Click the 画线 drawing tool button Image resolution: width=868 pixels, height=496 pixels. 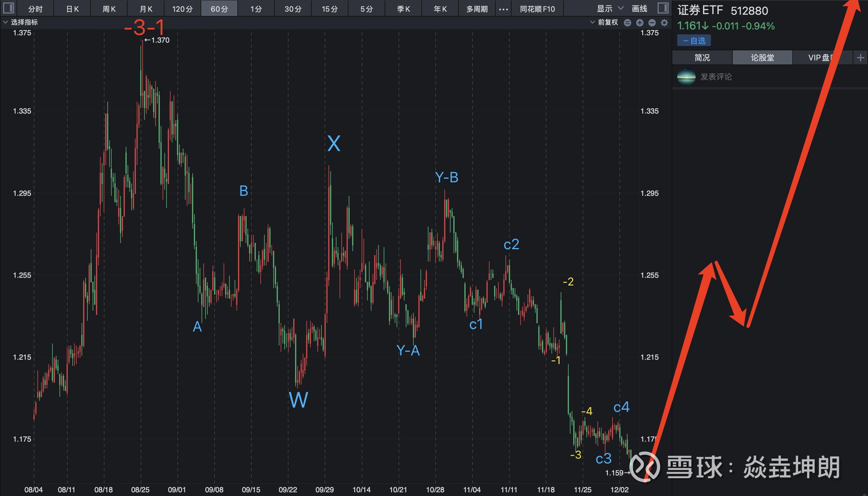click(639, 9)
